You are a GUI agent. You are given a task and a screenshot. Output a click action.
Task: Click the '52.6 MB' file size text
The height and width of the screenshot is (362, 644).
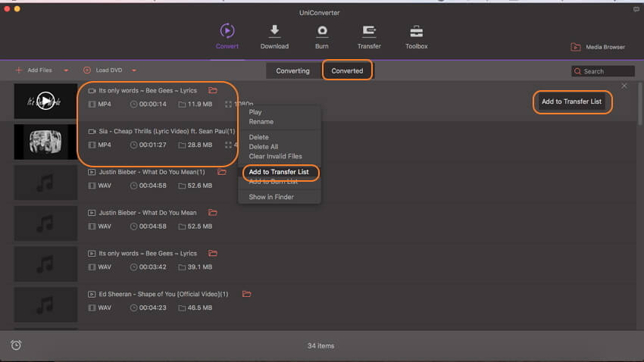point(199,186)
